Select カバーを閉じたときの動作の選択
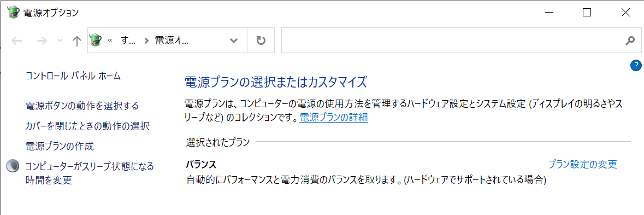The height and width of the screenshot is (215, 644). tap(87, 126)
